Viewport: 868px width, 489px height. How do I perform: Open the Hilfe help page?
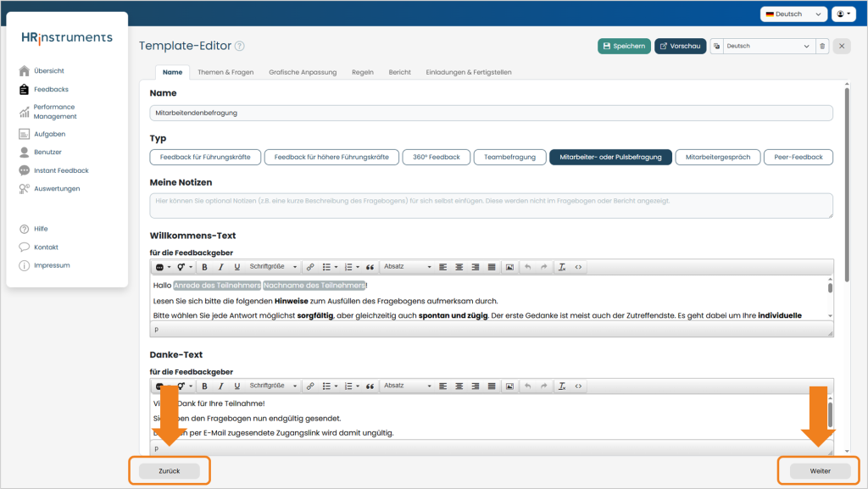tap(33, 229)
